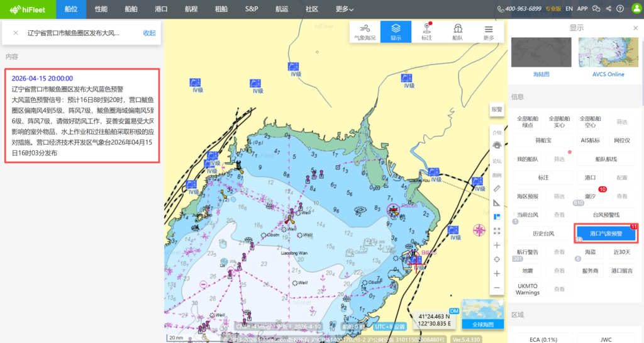Screen dimensions: 644x343
Task: Select the ruler measure distance tool
Action: coord(497,188)
